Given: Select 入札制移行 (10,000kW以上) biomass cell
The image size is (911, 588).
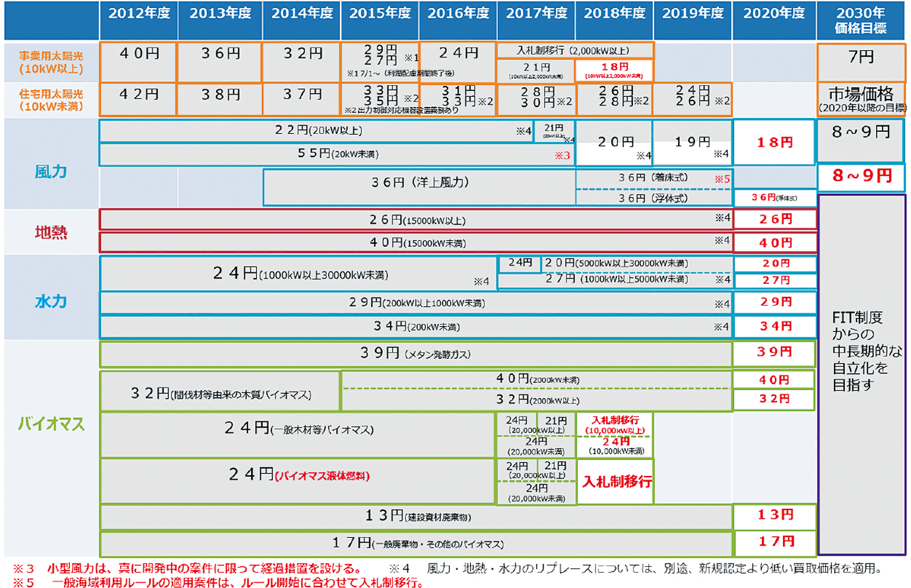Looking at the screenshot, I should [615, 424].
